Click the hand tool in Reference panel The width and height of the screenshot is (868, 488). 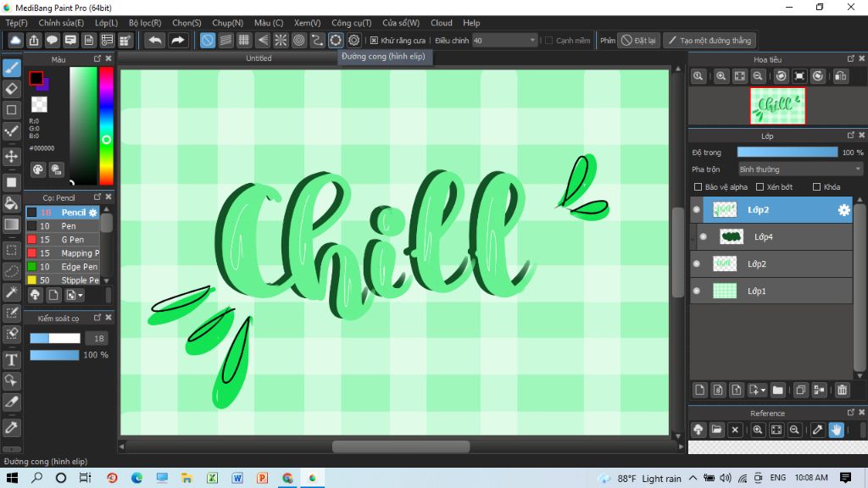pyautogui.click(x=837, y=430)
